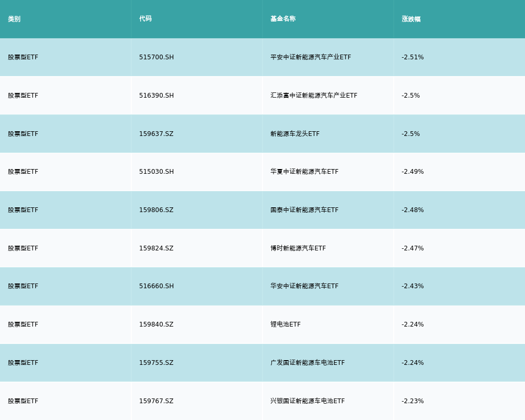Click -2.24% in the 159755.SZ row
The height and width of the screenshot is (420, 525).
point(413,363)
